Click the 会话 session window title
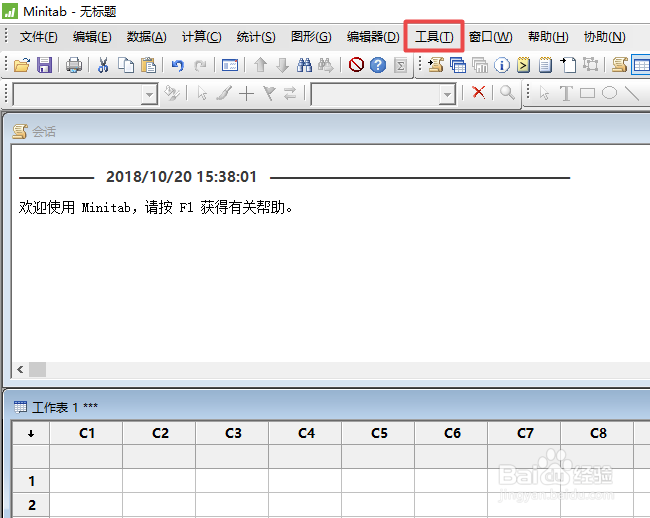The height and width of the screenshot is (518, 650). tap(44, 132)
